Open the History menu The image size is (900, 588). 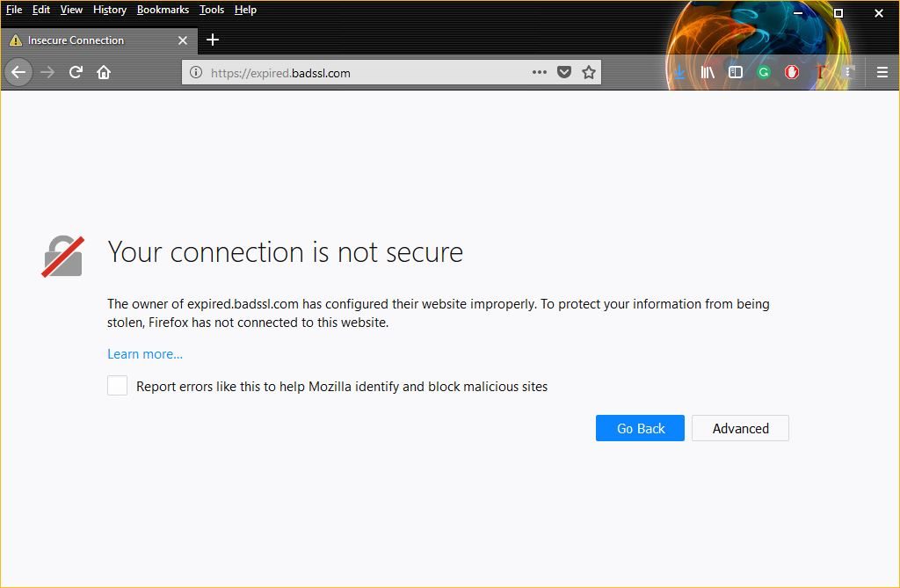[x=109, y=10]
